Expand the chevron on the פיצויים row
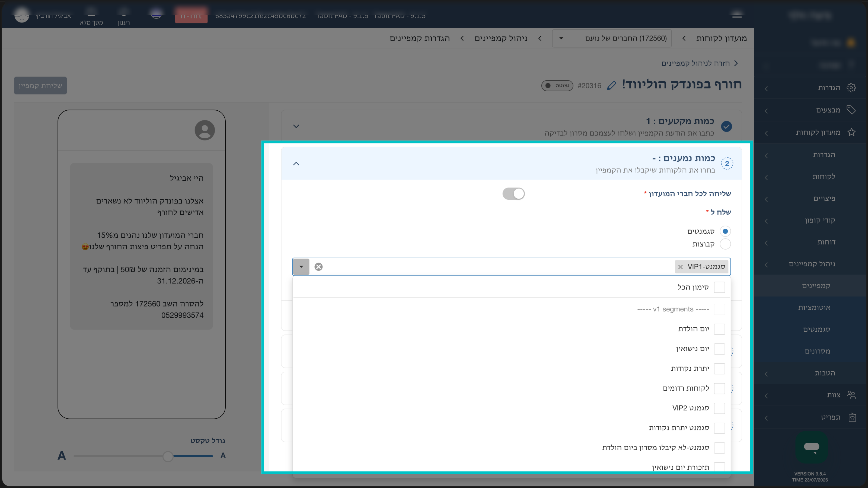This screenshot has width=868, height=488. pyautogui.click(x=766, y=199)
